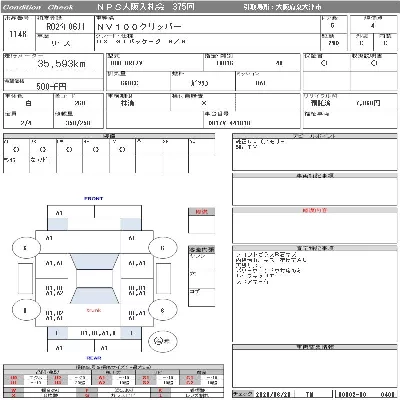Select the red-titled section header in the right column
The height and width of the screenshot is (400, 400).
(314, 210)
